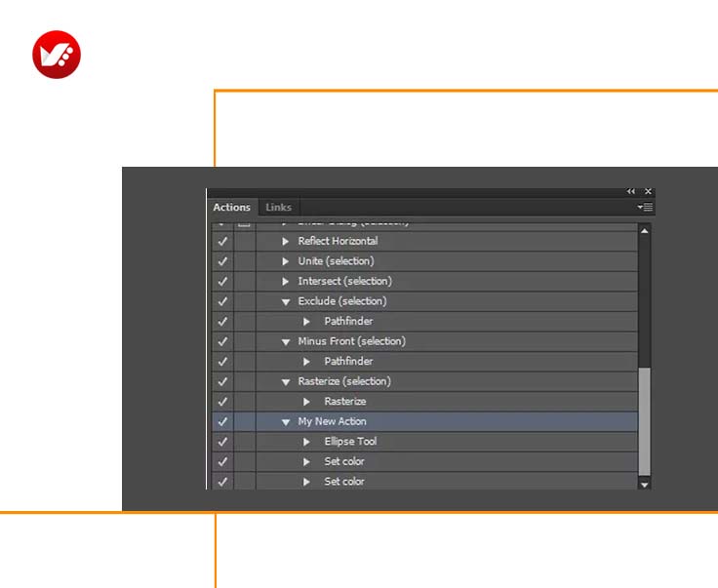Expand Pathfinder step under Minus Front

pyautogui.click(x=306, y=362)
